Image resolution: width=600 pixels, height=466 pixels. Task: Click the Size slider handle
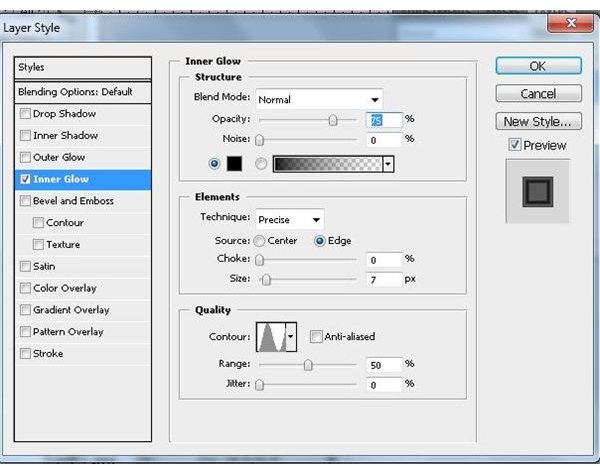[x=266, y=280]
